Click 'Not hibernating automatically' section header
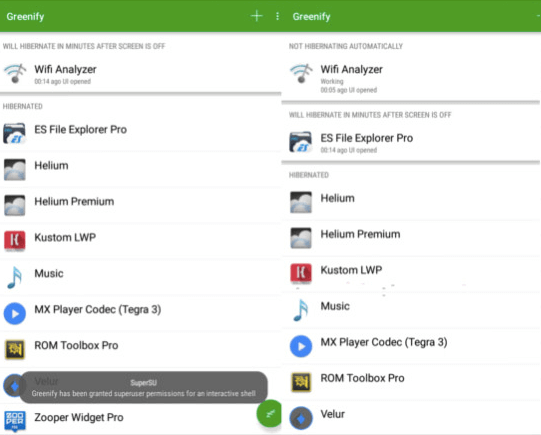The image size is (541, 435). click(346, 46)
